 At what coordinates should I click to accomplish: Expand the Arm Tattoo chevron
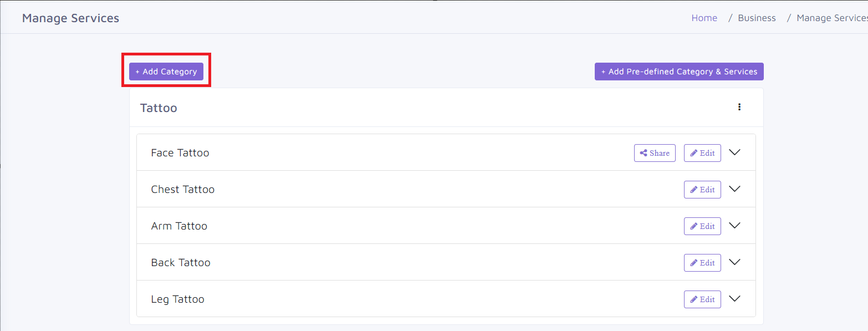pyautogui.click(x=734, y=226)
